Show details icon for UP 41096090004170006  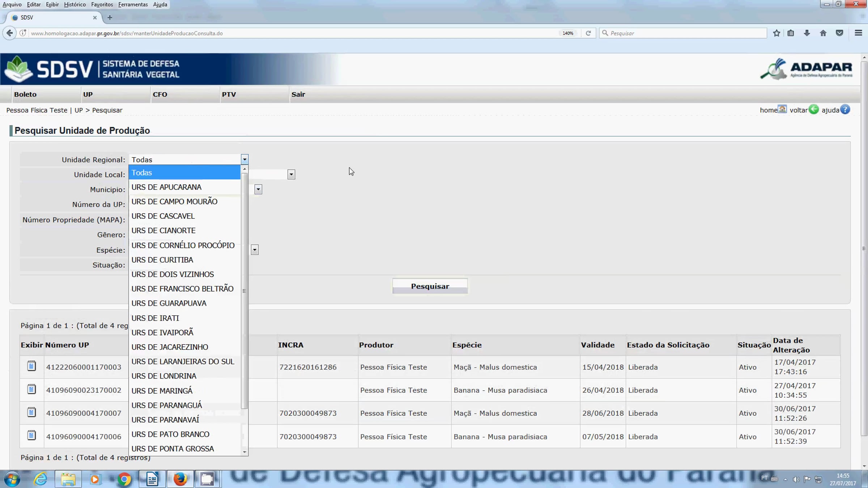coord(31,436)
